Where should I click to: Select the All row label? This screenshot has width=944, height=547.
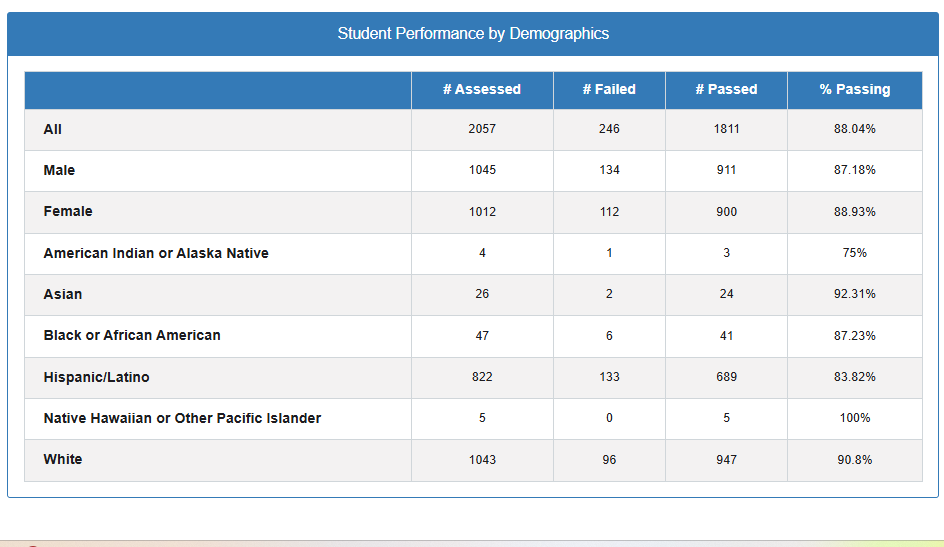[52, 129]
